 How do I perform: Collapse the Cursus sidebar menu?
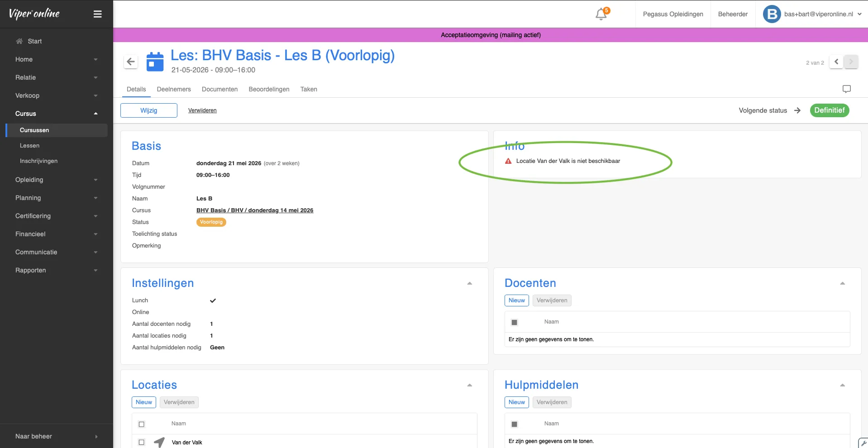click(x=57, y=114)
